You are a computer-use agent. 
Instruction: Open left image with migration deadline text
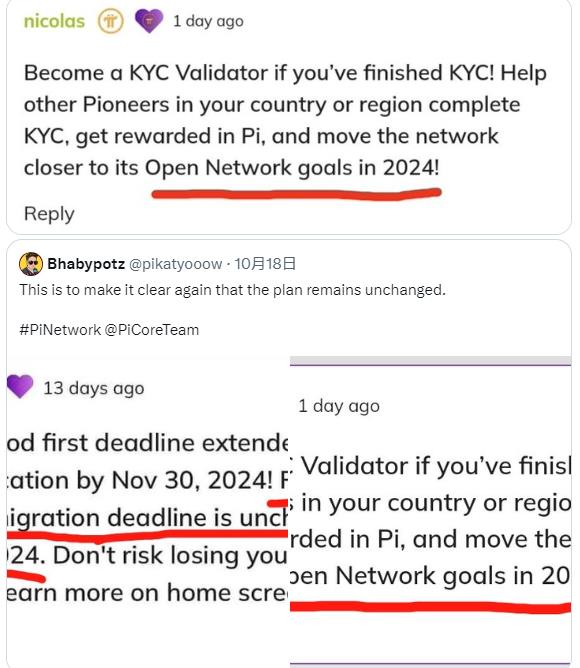coord(147,511)
